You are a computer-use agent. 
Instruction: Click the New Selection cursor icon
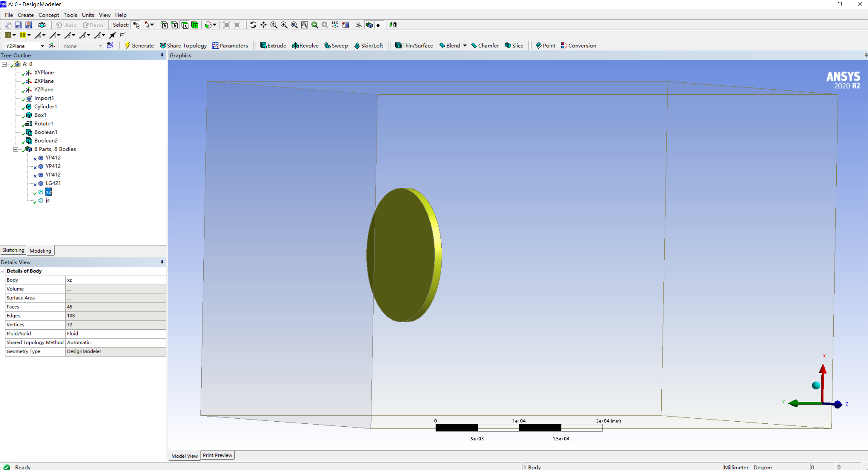(137, 25)
